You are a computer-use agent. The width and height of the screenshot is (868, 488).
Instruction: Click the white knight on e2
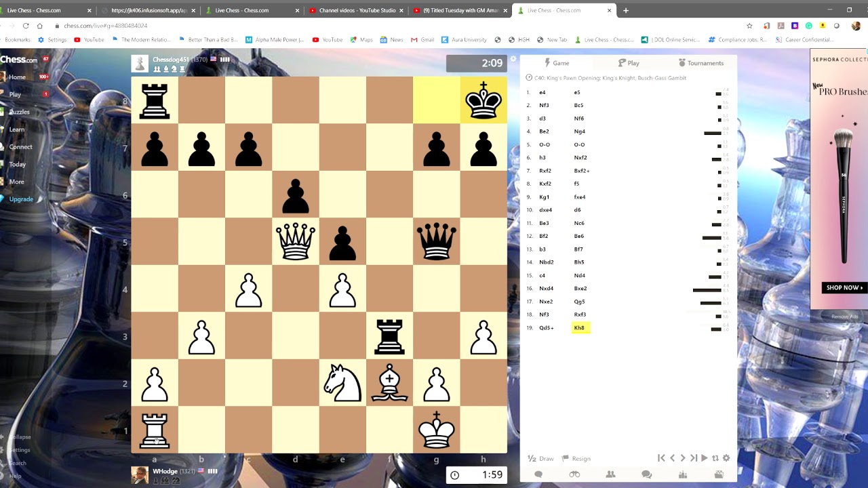(342, 382)
